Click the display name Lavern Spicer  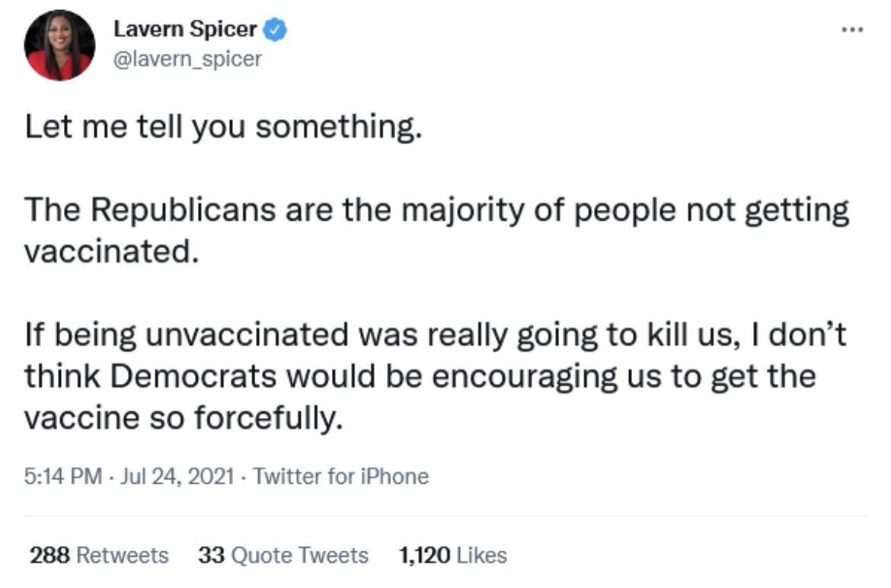(186, 27)
